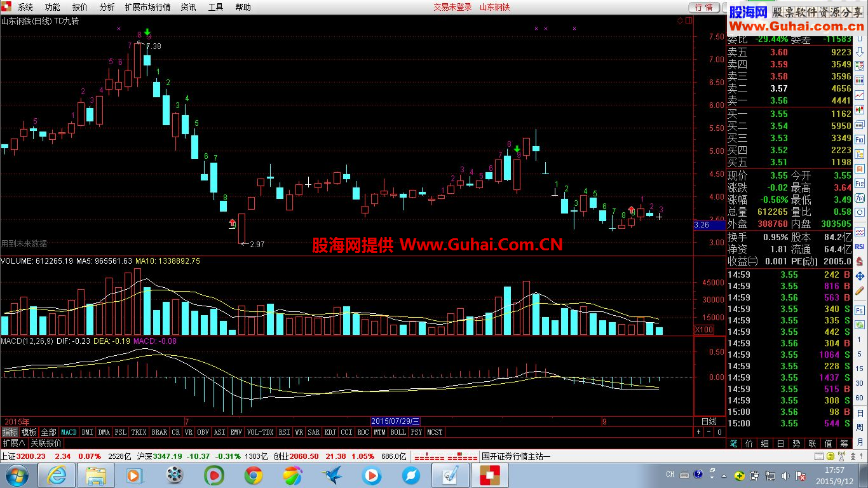Image resolution: width=868 pixels, height=488 pixels.
Task: Switch to BOLL indicator tab
Action: [x=398, y=432]
